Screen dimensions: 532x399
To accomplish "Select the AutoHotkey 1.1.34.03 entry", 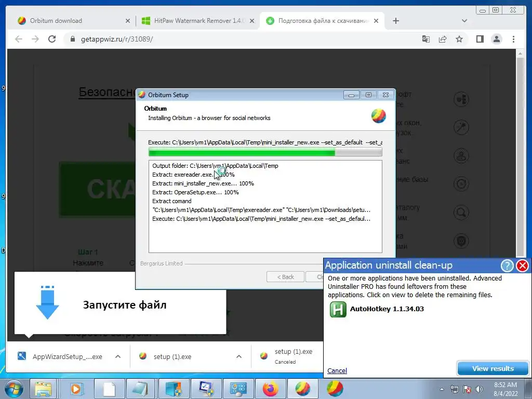I will [387, 309].
